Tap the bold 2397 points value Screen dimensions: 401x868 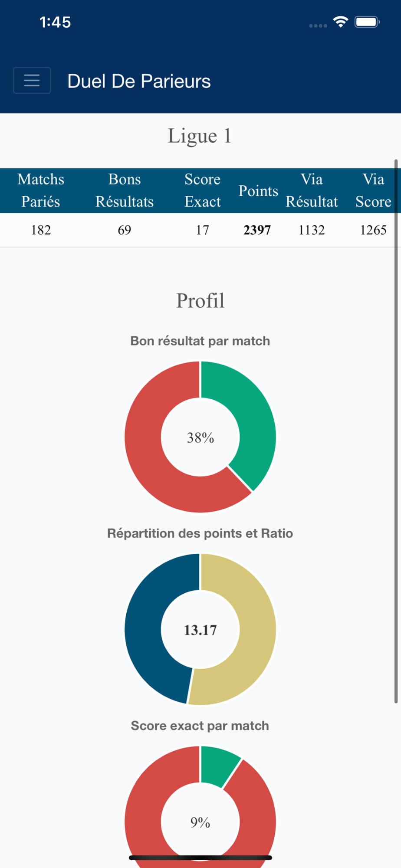[257, 230]
